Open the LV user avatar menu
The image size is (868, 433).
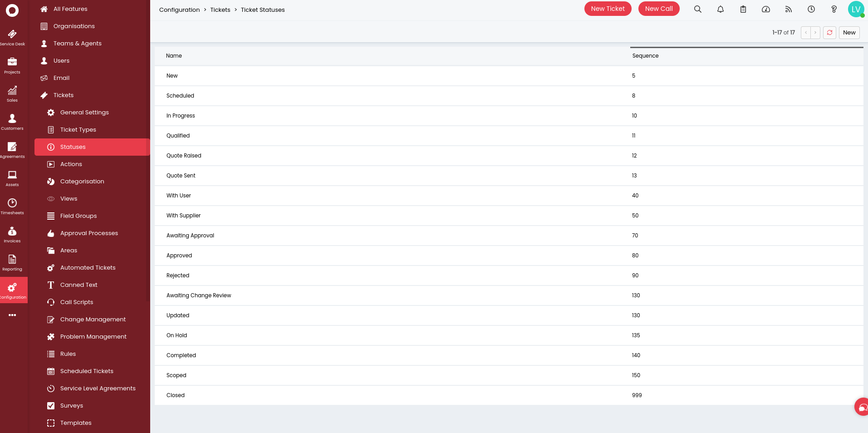tap(856, 9)
